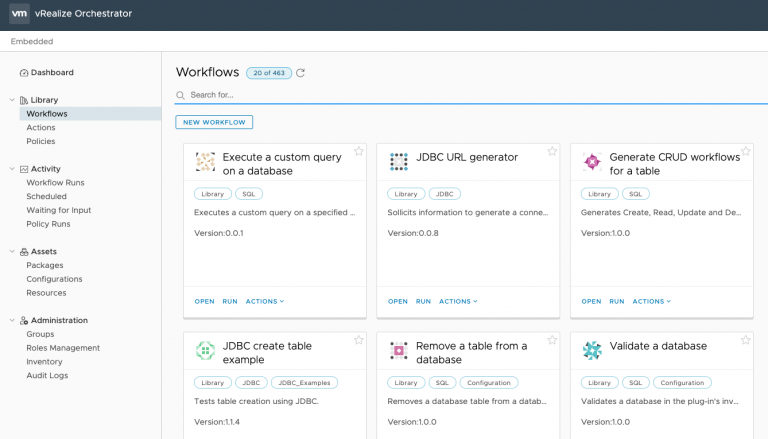Click the Activity chart icon

pos(24,170)
